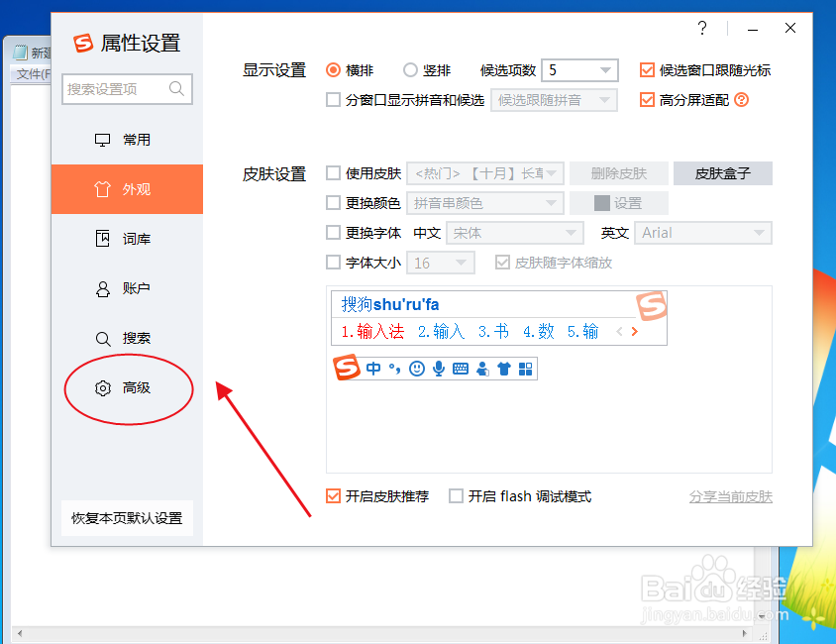Click candidate 1.输入法 in preview
The width and height of the screenshot is (836, 644).
pos(372,332)
